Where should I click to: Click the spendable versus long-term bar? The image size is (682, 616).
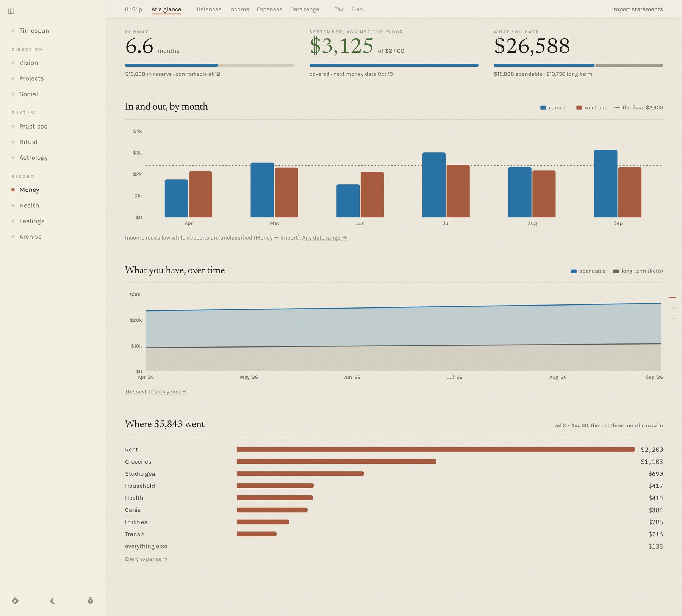[578, 65]
